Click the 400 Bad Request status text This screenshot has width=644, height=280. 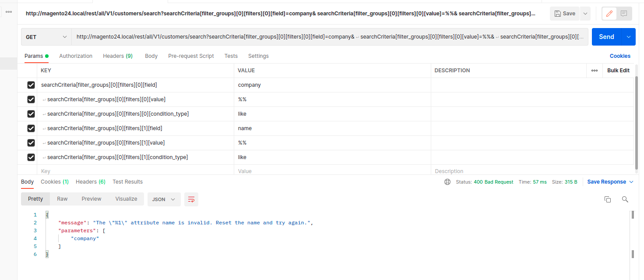tap(493, 182)
